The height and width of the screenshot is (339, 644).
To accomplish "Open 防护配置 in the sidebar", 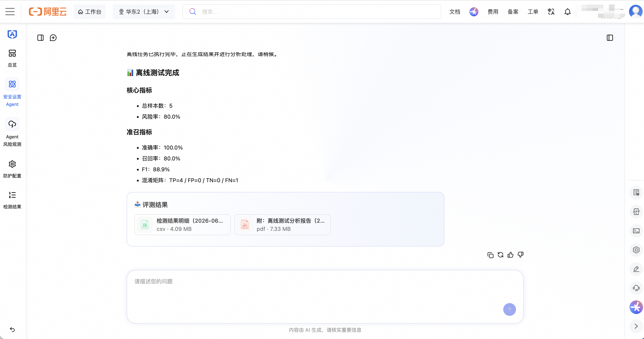I will (x=12, y=169).
